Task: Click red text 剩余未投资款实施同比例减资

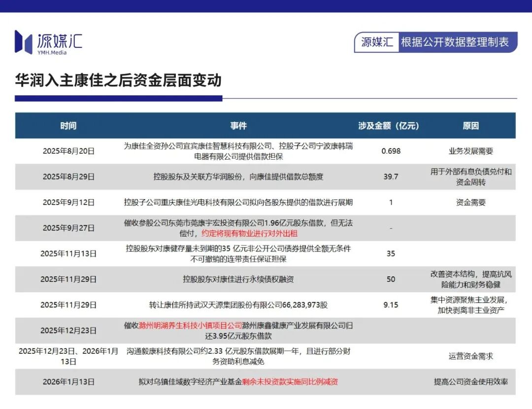Action: pos(290,382)
